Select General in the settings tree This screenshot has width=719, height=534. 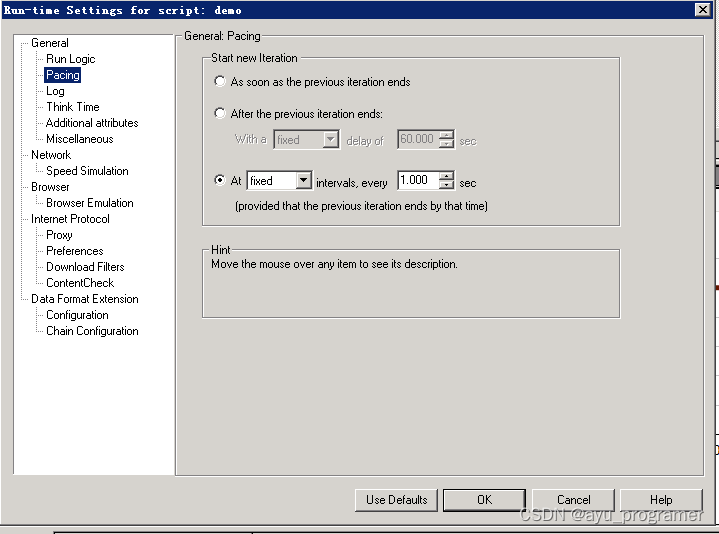[50, 43]
